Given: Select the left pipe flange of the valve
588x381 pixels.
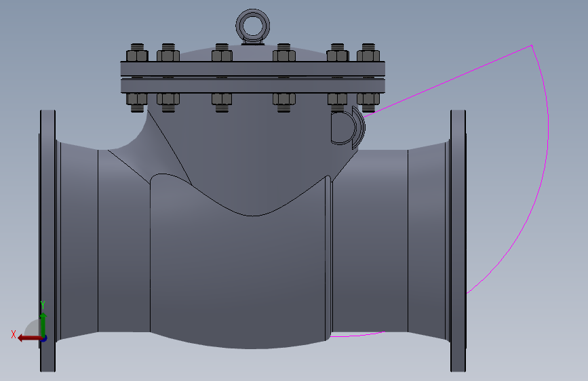Looking at the screenshot, I should [47, 241].
